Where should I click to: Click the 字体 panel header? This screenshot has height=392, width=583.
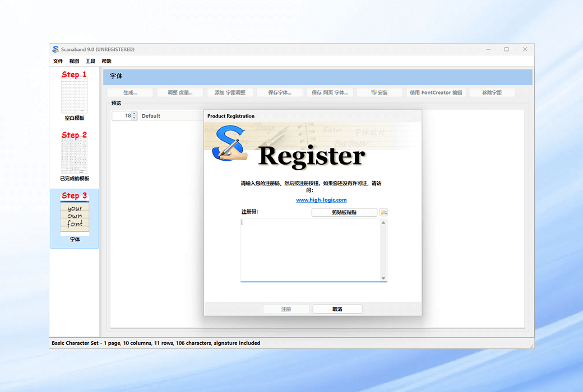(x=317, y=76)
